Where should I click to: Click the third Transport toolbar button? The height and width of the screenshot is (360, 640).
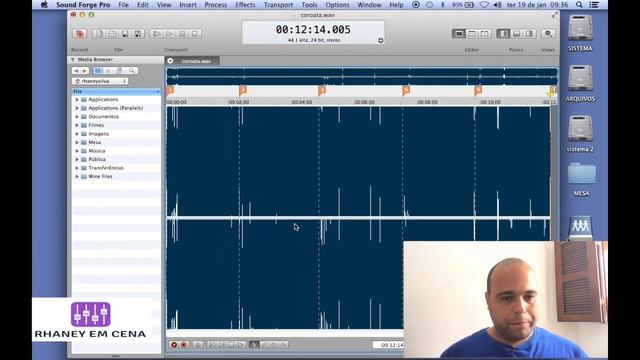182,34
